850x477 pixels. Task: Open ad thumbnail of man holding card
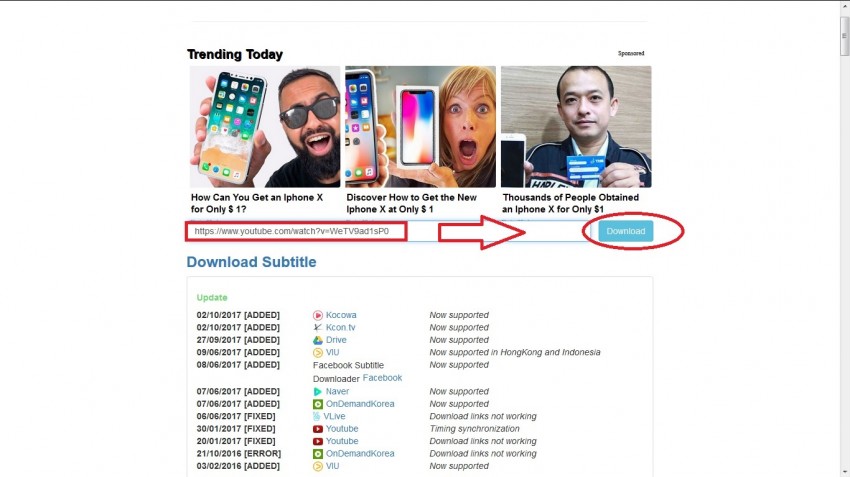click(576, 127)
